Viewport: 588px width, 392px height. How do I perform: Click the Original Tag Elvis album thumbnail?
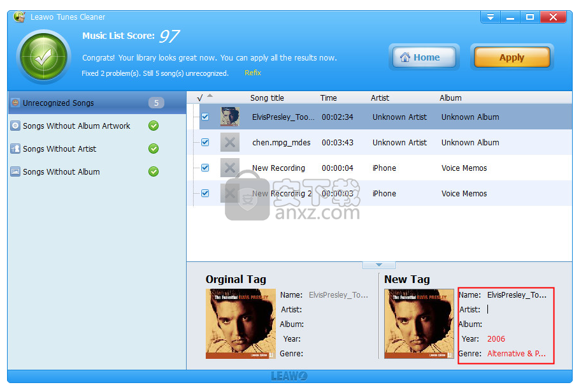click(x=241, y=324)
